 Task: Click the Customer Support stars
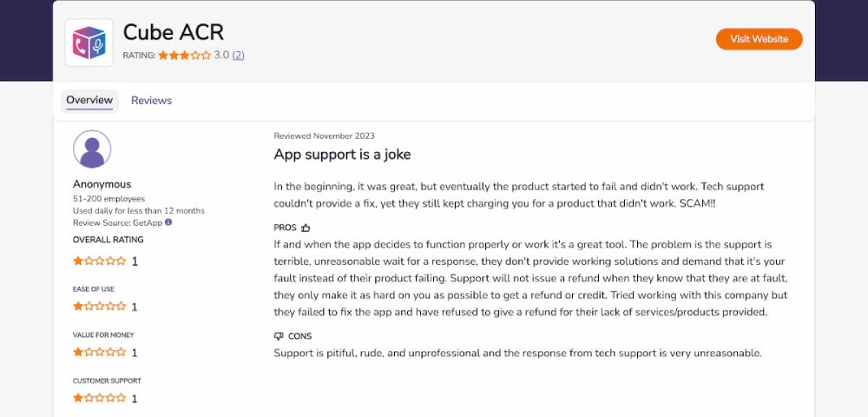[100, 399]
